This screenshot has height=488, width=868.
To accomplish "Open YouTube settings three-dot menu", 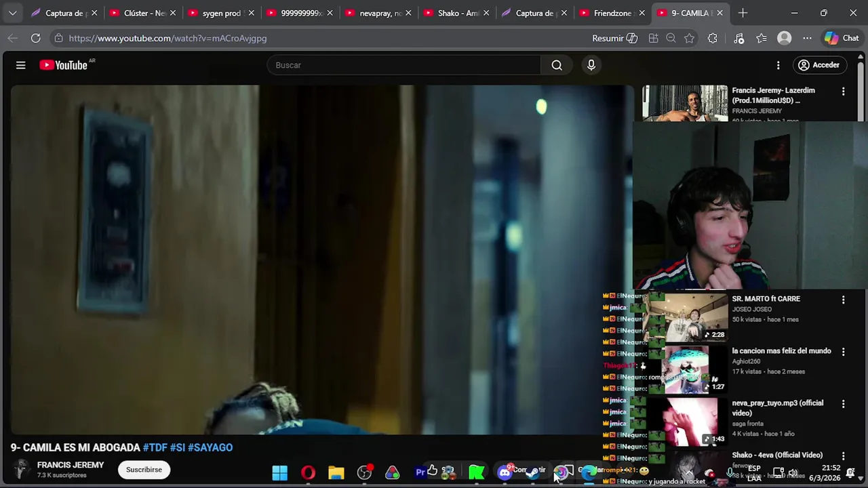I will pos(778,65).
